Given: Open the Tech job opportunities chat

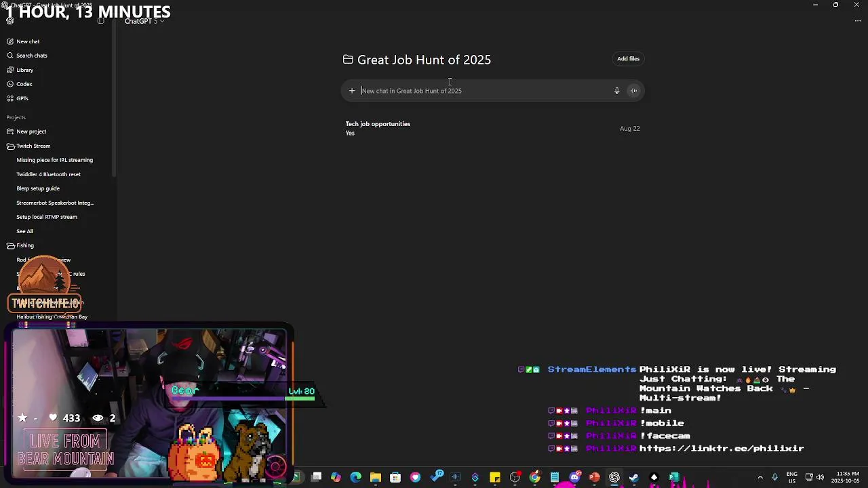Looking at the screenshot, I should click(492, 128).
